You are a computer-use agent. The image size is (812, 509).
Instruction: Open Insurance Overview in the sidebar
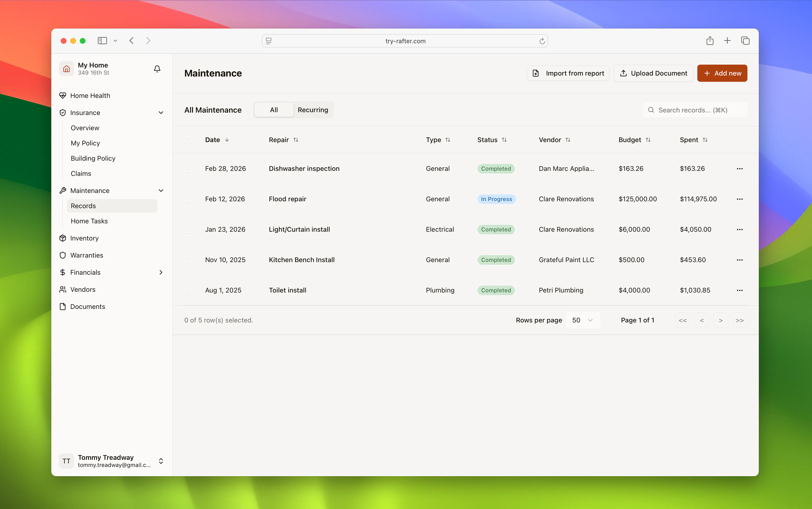point(85,128)
